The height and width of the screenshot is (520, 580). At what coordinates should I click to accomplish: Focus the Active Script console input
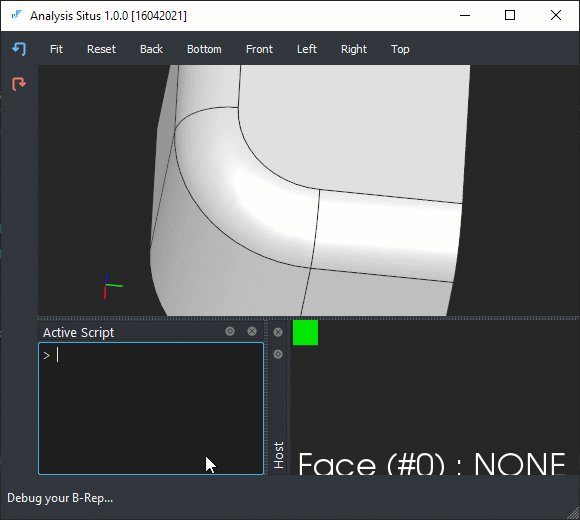click(151, 408)
